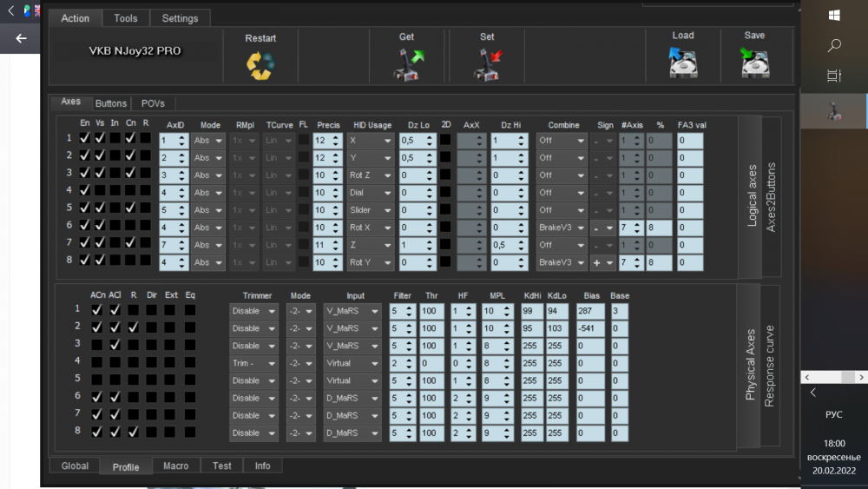Open the Global bottom tab
The height and width of the screenshot is (489, 868).
tap(75, 466)
